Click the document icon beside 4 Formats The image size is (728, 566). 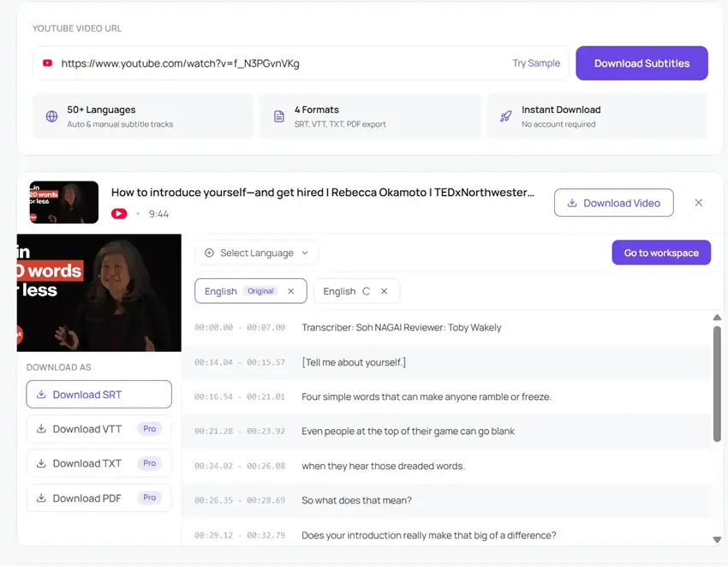[x=278, y=116]
